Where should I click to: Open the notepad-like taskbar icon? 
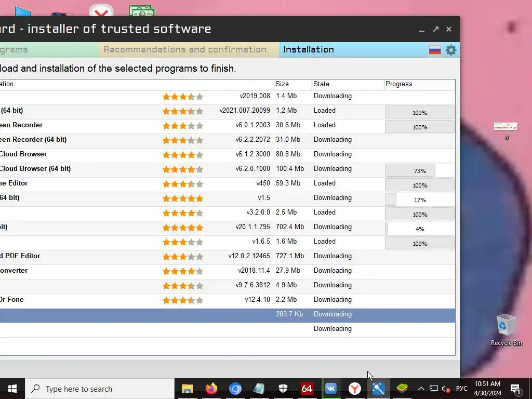click(259, 389)
